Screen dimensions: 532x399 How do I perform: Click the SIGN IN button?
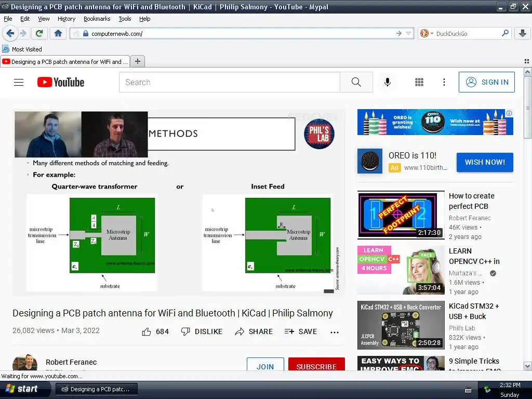(486, 82)
